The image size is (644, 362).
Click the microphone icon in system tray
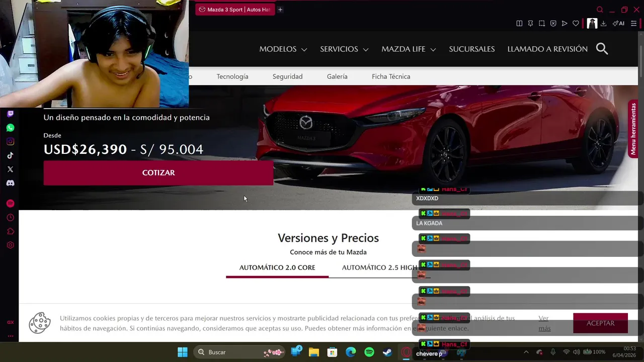[553, 352]
